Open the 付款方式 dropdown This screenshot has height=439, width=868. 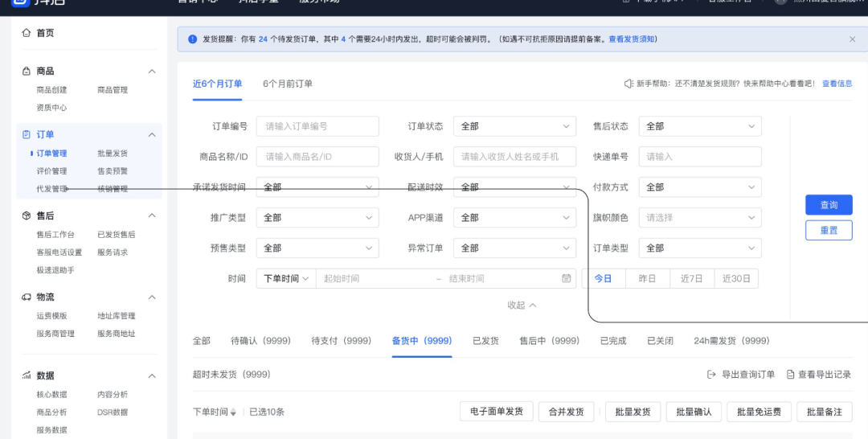[699, 187]
